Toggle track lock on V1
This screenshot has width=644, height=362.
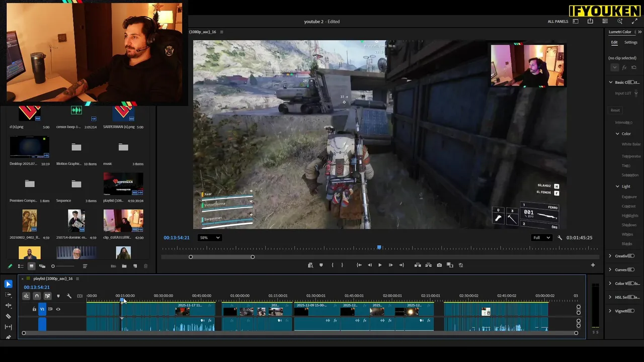tap(34, 309)
